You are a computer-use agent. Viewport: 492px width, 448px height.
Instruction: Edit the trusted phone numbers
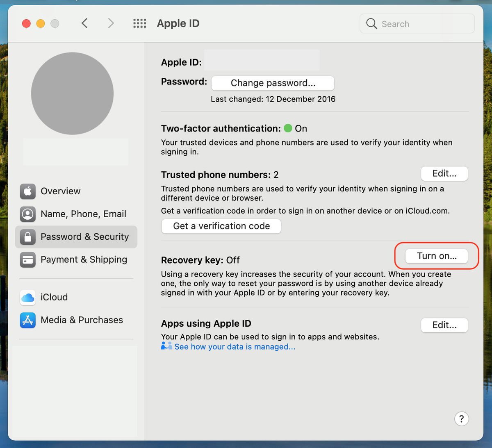tap(444, 173)
